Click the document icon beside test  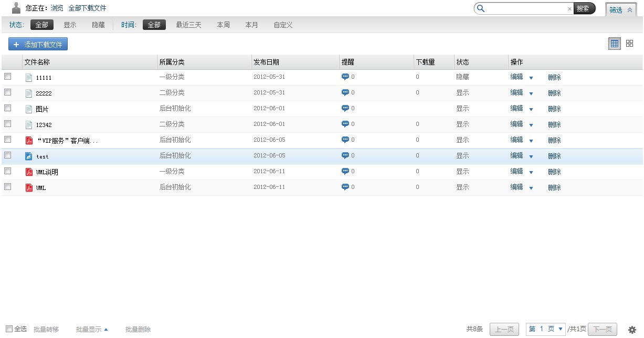tap(29, 156)
